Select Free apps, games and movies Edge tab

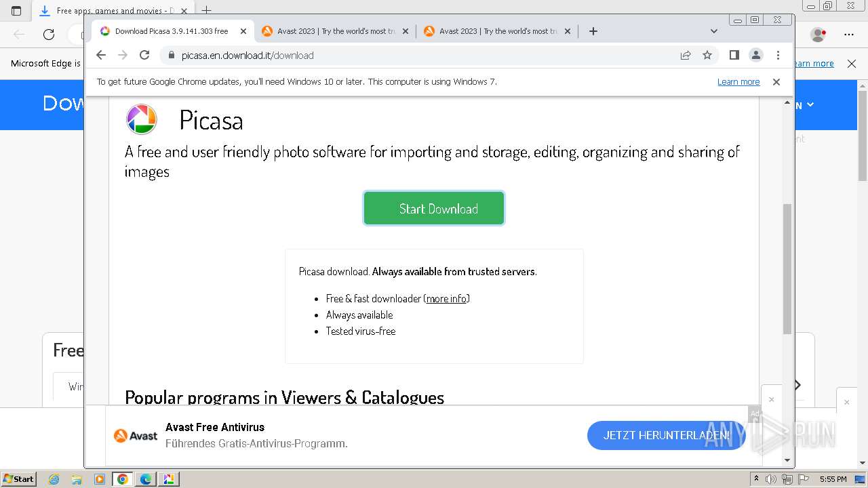(x=112, y=11)
